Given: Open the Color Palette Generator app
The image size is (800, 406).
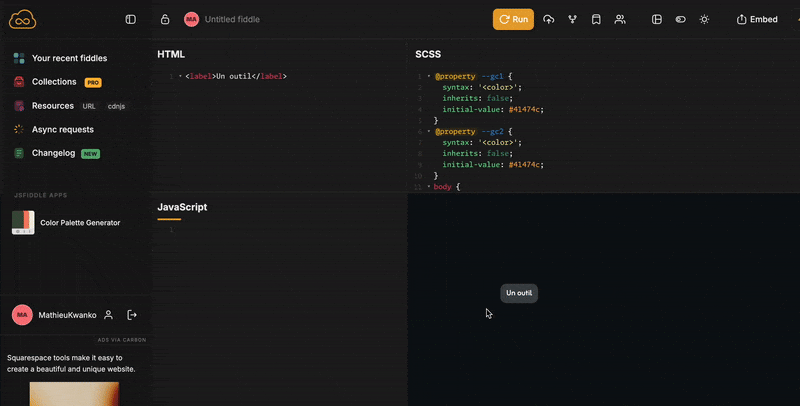Looking at the screenshot, I should coord(80,223).
